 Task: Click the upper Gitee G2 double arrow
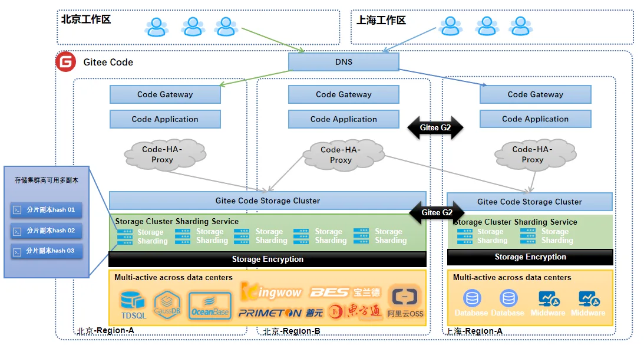pos(435,127)
